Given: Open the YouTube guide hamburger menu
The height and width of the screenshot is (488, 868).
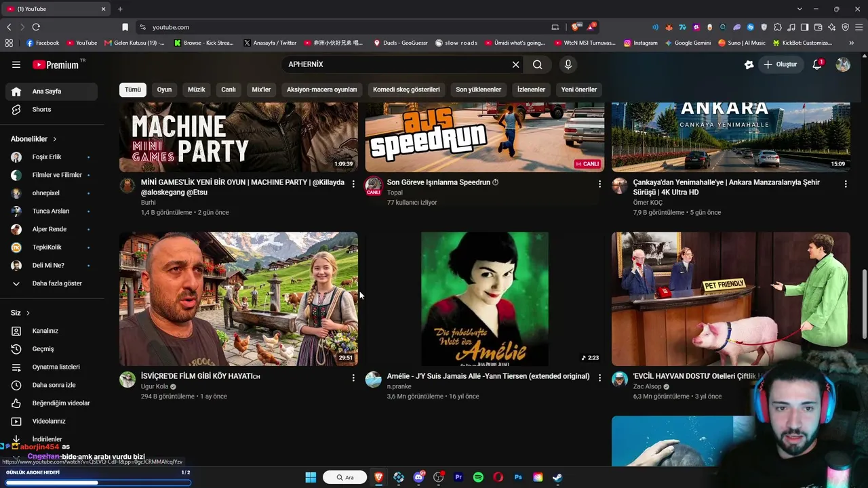Looking at the screenshot, I should click(16, 64).
